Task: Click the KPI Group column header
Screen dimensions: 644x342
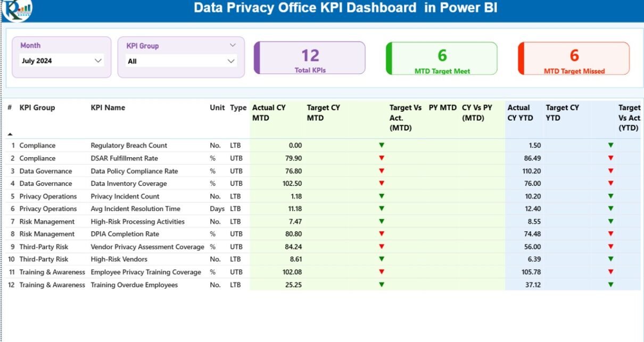Action: click(x=37, y=108)
